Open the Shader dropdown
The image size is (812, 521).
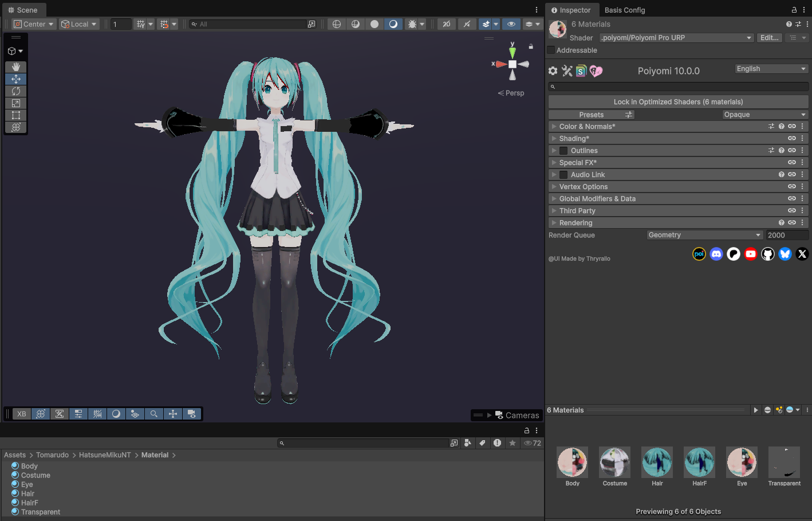(x=676, y=38)
